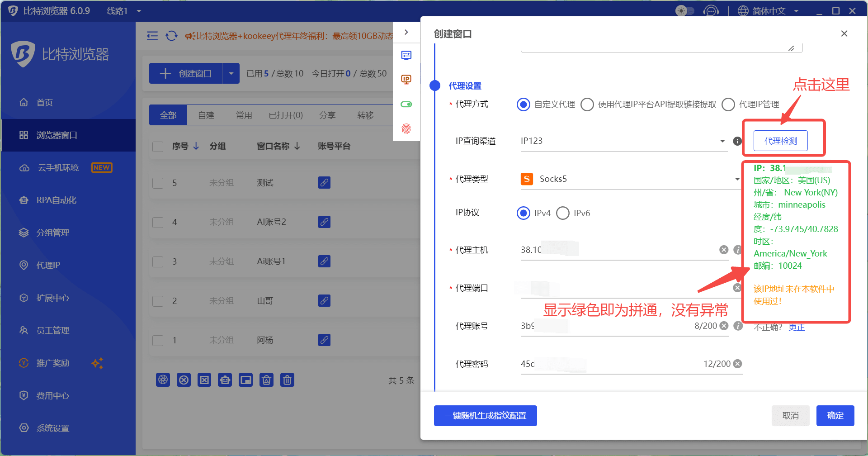This screenshot has width=868, height=456.
Task: Click the green toggle icon in side strip
Action: pos(406,104)
